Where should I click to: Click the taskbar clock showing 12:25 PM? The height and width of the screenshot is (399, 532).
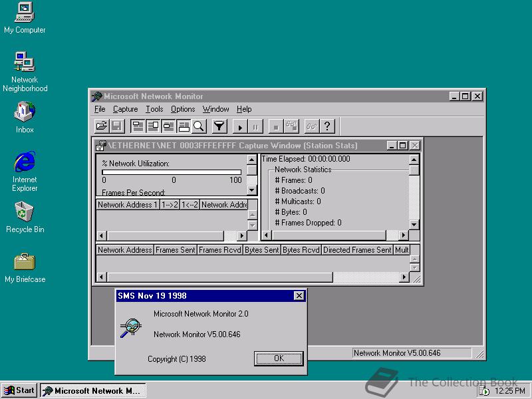click(x=509, y=391)
